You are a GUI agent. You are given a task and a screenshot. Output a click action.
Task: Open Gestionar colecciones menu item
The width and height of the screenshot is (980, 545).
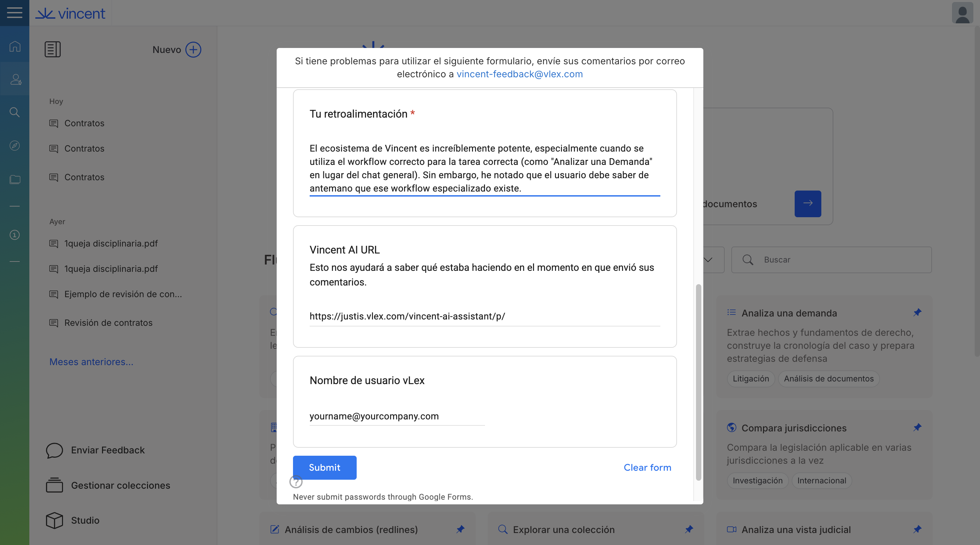(x=120, y=485)
